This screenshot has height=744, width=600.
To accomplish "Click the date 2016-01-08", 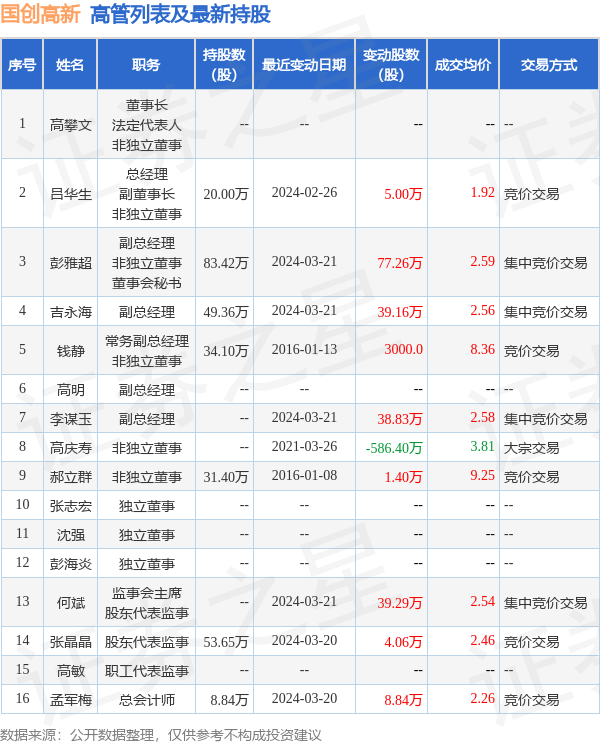I will (x=304, y=475).
